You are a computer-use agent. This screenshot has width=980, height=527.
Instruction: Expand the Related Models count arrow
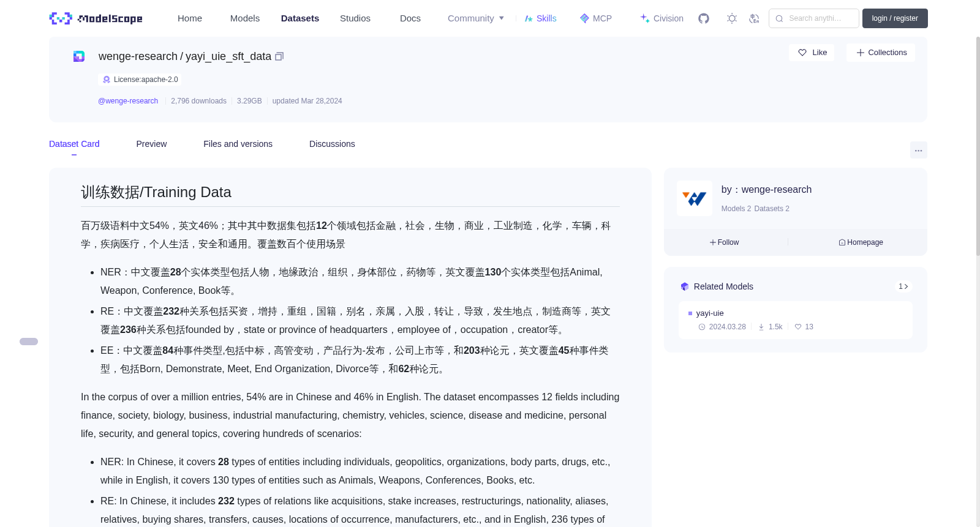point(903,286)
